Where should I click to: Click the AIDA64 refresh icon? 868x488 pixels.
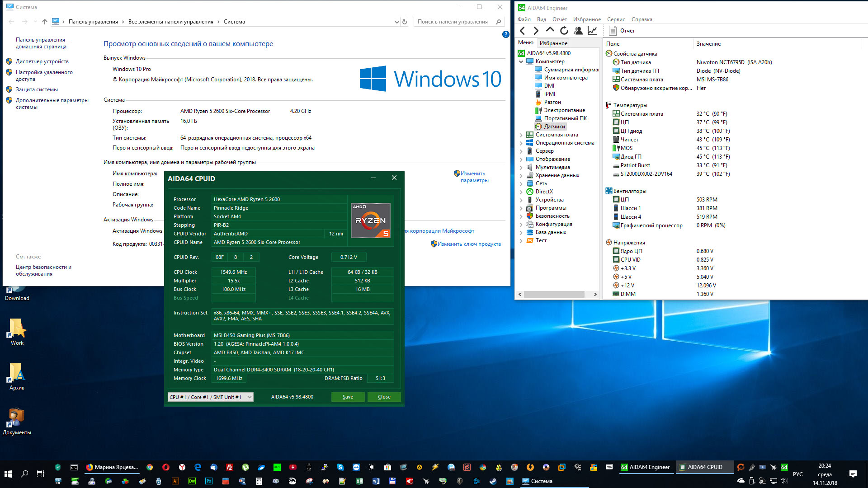point(564,31)
